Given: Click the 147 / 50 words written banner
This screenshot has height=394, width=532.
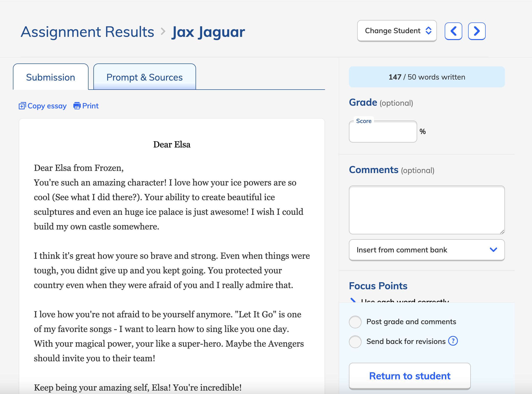Looking at the screenshot, I should pos(427,77).
